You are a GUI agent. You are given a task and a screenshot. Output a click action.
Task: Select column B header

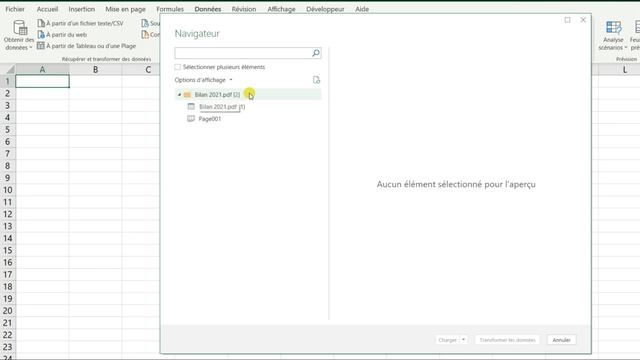coord(96,70)
